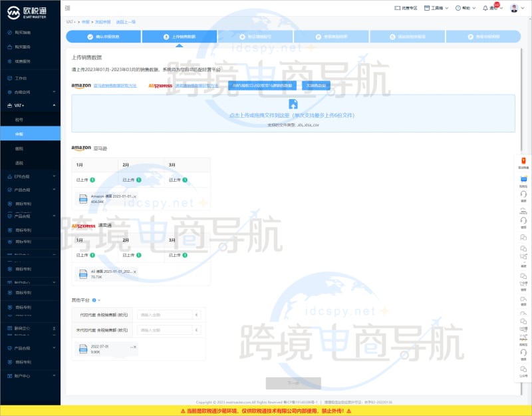Open the 工具箱 toolbox icon in top bar

(427, 8)
